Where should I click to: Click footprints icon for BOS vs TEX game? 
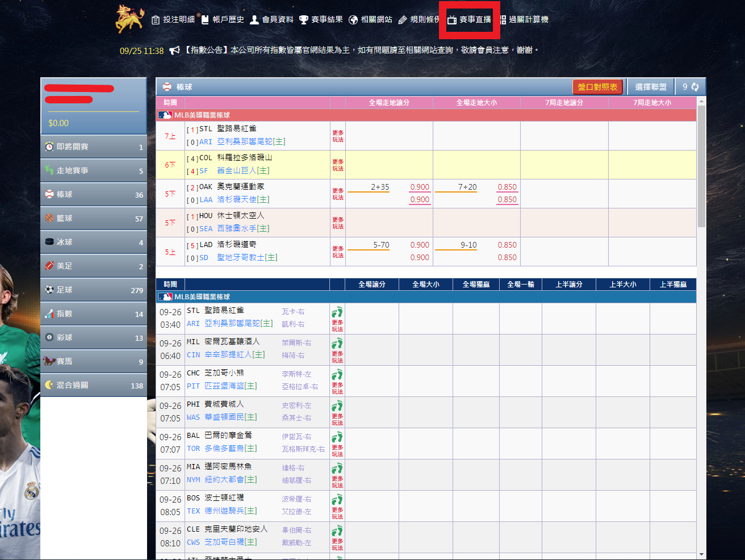337,500
